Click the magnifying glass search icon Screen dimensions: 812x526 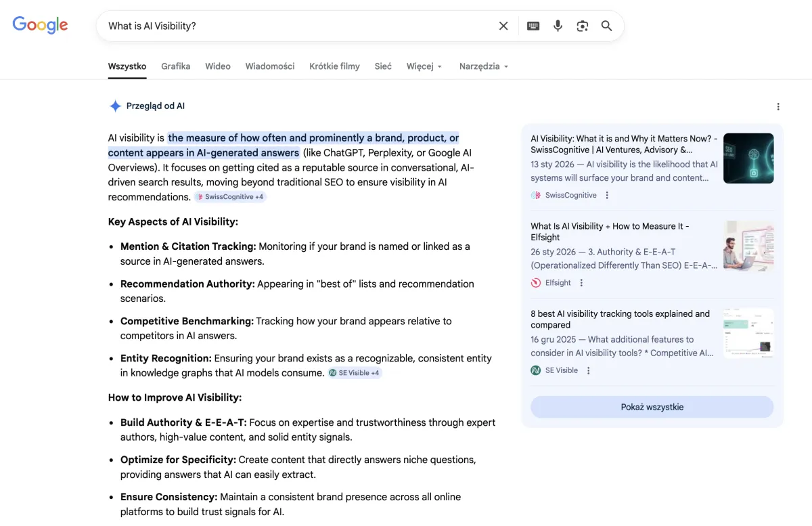point(606,26)
